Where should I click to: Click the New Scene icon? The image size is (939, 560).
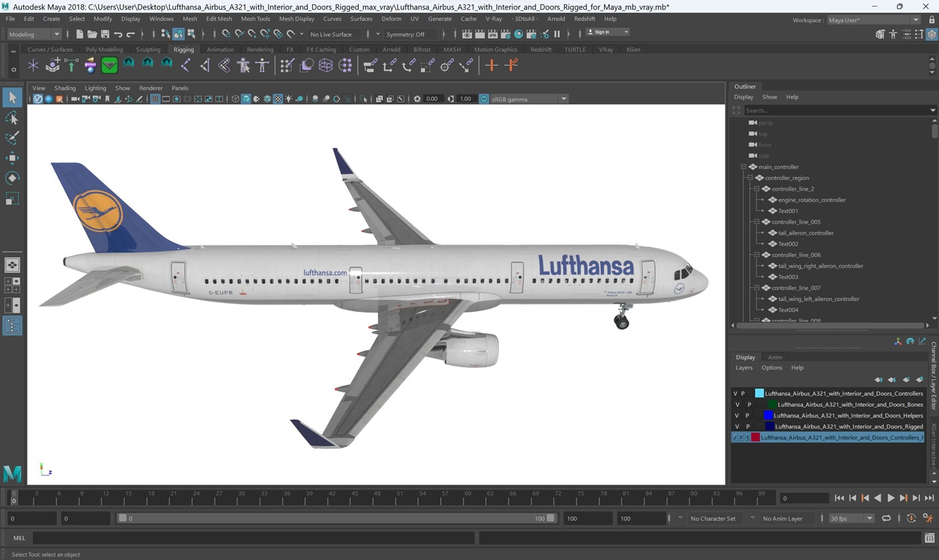79,34
